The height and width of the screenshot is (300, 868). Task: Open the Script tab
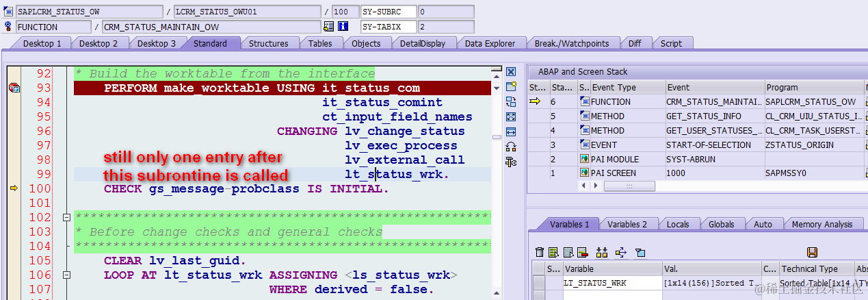point(671,43)
